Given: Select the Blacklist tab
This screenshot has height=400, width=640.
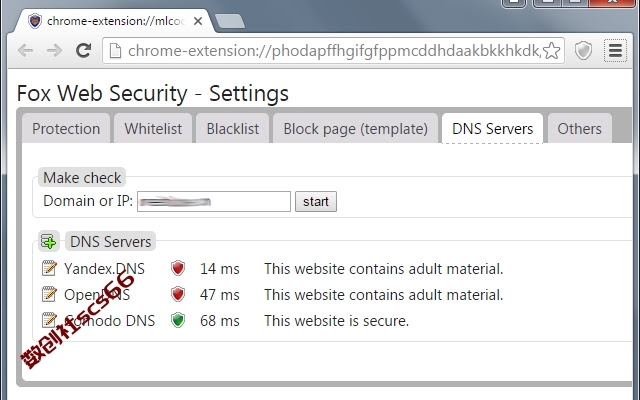Looking at the screenshot, I should tap(233, 129).
